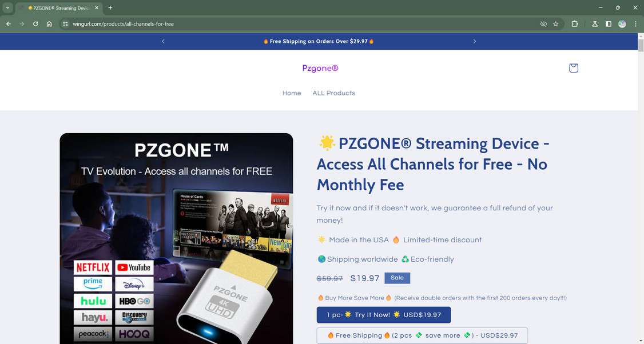Bookmark this page with the star icon
The height and width of the screenshot is (344, 644).
point(556,24)
